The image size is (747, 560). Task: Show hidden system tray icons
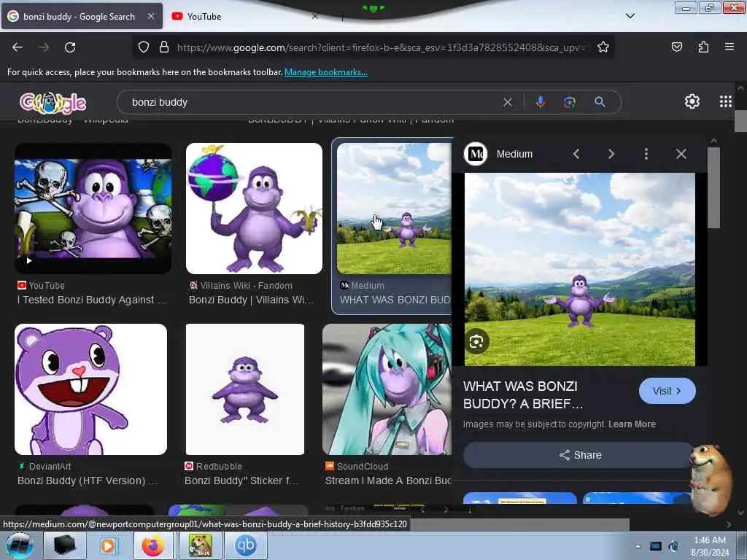coord(638,546)
